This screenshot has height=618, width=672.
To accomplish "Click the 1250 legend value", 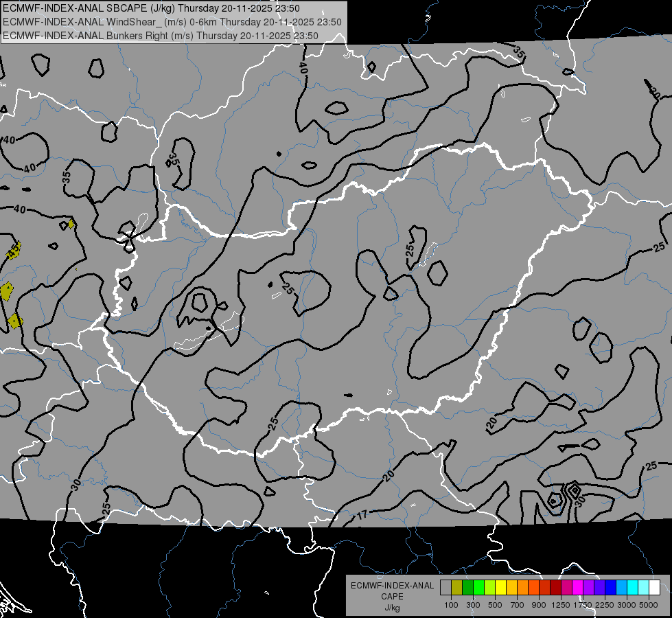I will (561, 605).
